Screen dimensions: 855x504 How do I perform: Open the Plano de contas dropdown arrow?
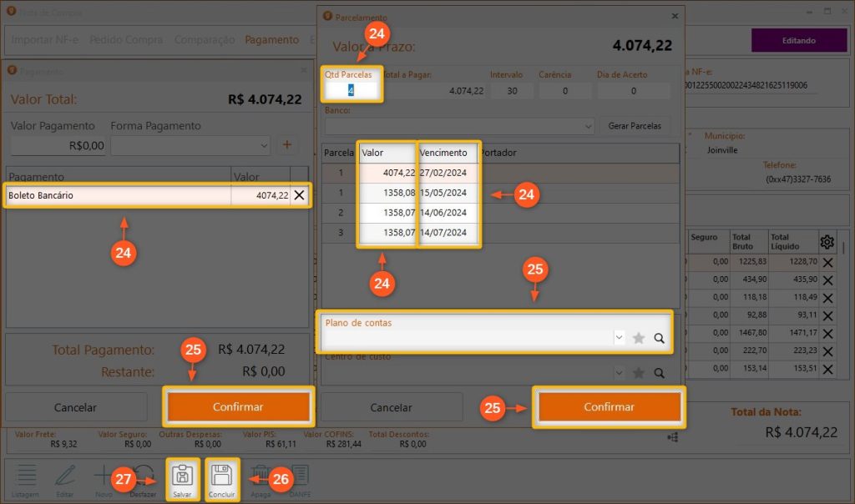(619, 338)
